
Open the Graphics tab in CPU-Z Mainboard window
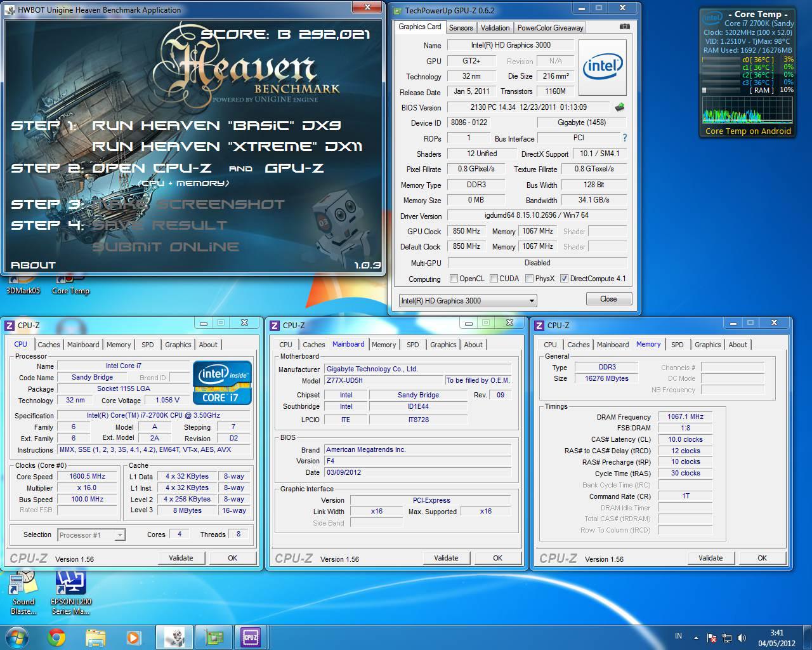click(x=443, y=345)
